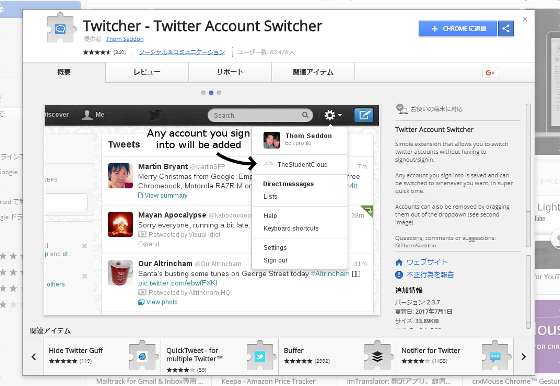
Task: Add extension with the CHROME button
Action: [458, 29]
